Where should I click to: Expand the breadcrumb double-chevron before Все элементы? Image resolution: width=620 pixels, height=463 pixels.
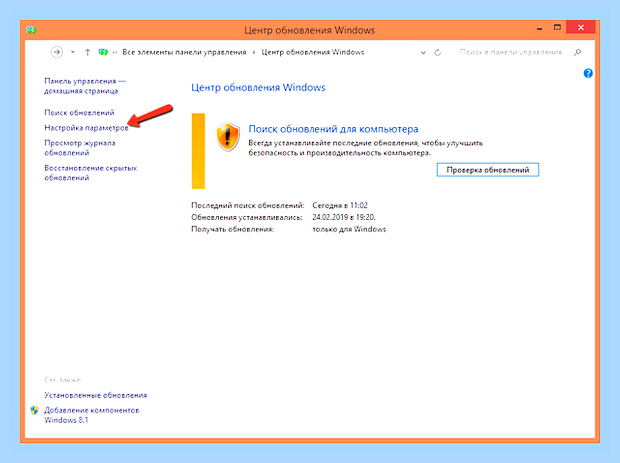click(x=114, y=52)
